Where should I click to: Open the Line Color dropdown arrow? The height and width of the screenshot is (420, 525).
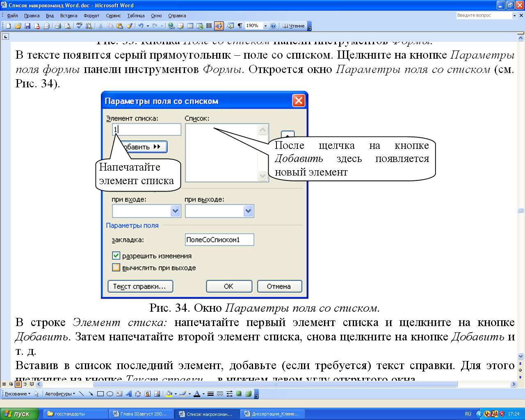(x=189, y=394)
